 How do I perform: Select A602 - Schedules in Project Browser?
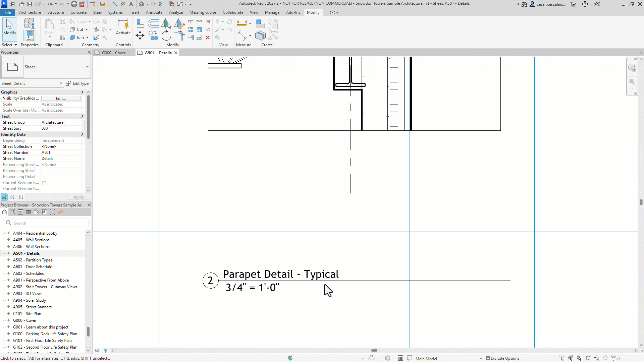[28, 274]
